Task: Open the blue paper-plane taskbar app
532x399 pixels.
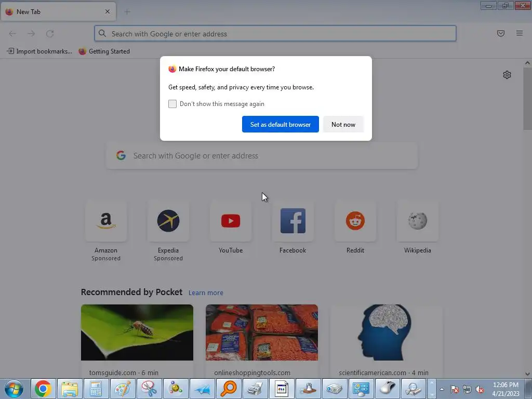Action: click(x=202, y=389)
